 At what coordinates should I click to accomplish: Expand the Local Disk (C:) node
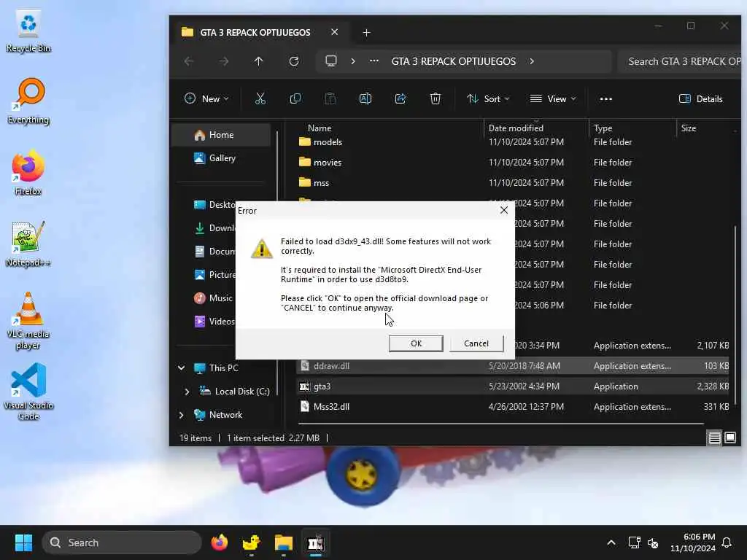coord(187,392)
